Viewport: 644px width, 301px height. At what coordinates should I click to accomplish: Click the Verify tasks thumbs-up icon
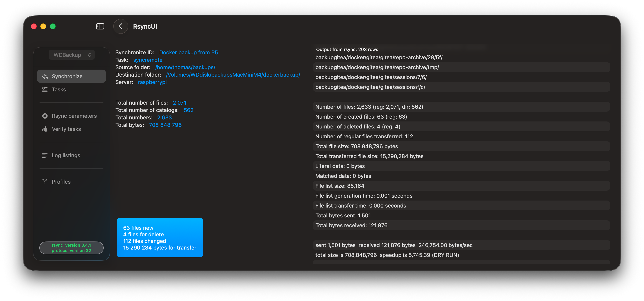coord(45,129)
